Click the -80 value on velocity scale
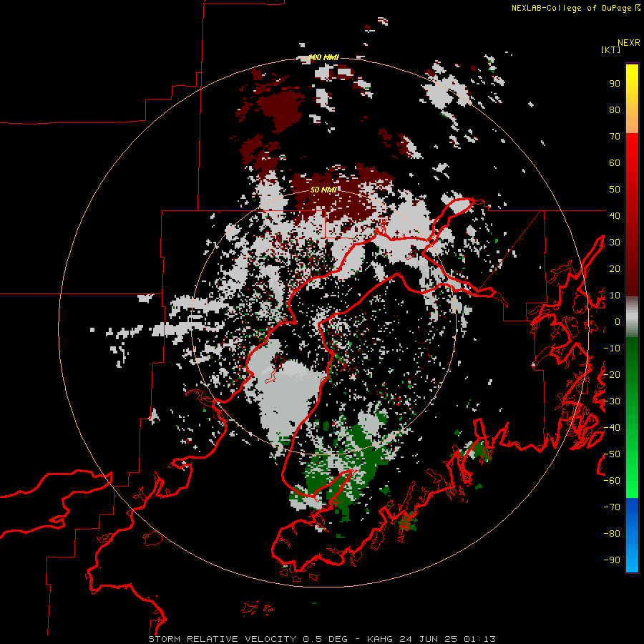Viewport: 644px width, 644px height. tap(612, 534)
